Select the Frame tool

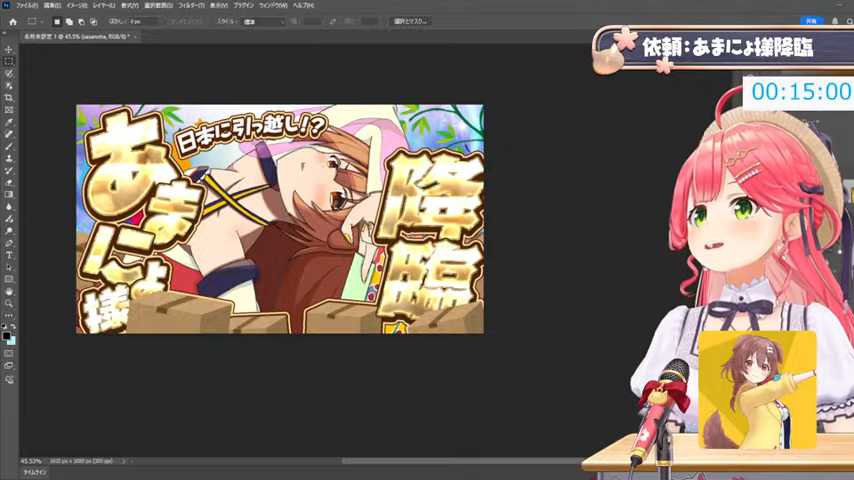pyautogui.click(x=9, y=110)
